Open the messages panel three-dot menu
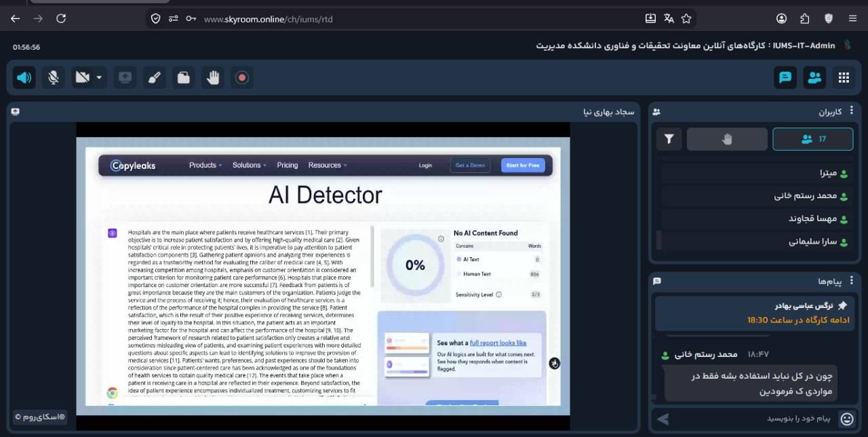The height and width of the screenshot is (437, 868). (852, 280)
